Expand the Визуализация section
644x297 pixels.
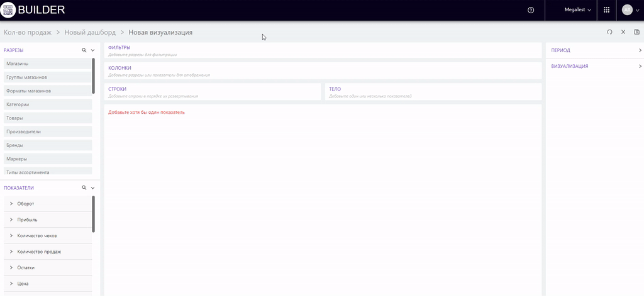[x=640, y=66]
